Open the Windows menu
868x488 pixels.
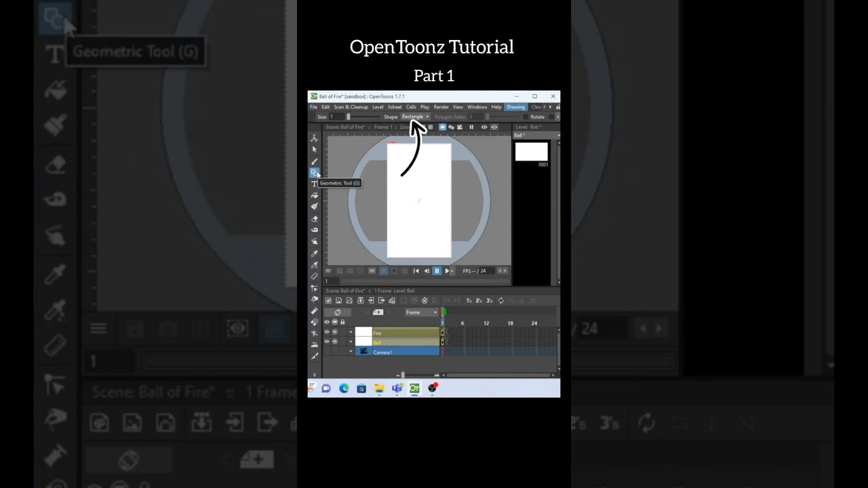coord(477,107)
